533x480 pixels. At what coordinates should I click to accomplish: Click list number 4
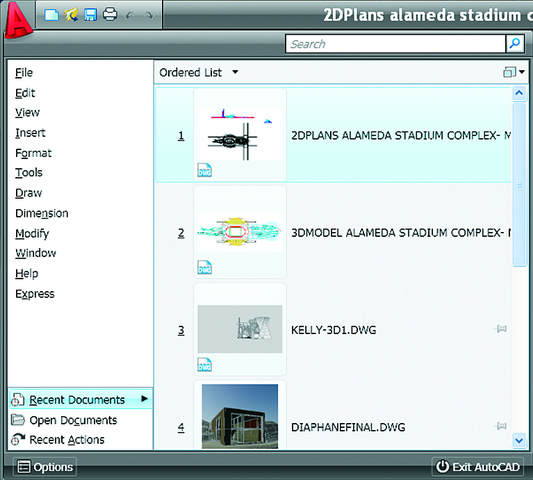(x=181, y=427)
